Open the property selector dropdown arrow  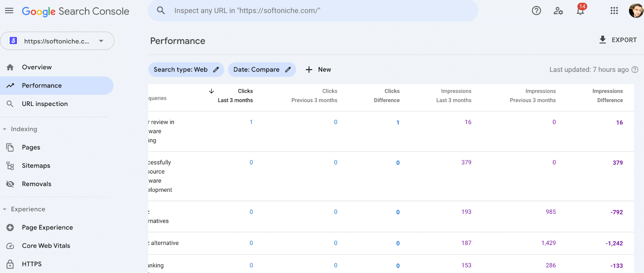101,41
